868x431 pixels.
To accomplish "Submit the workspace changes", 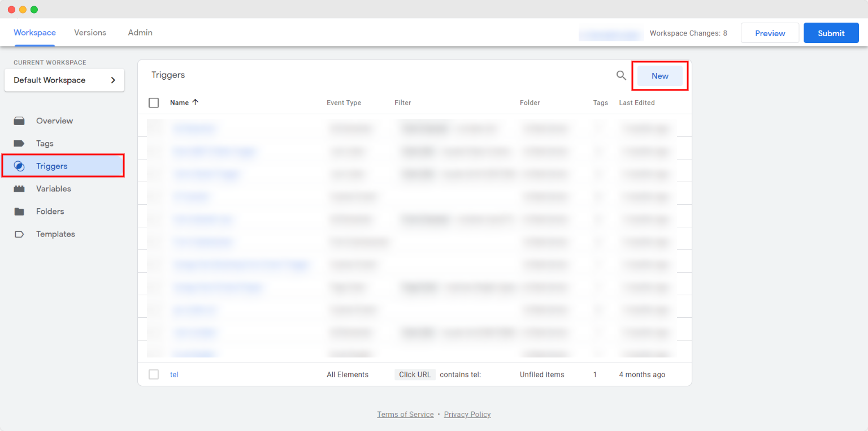I will coord(831,33).
